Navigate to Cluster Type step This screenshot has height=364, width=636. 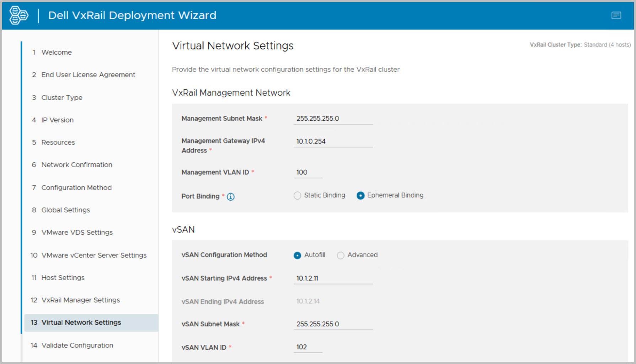(62, 97)
